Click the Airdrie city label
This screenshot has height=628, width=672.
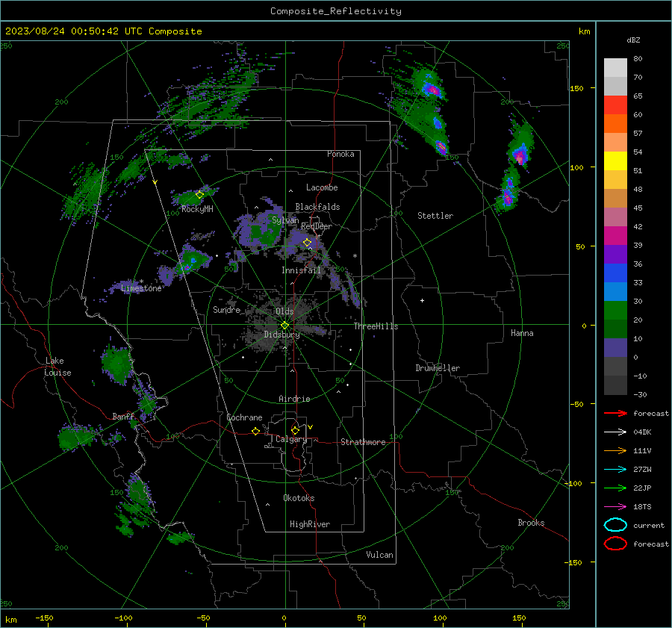point(294,399)
